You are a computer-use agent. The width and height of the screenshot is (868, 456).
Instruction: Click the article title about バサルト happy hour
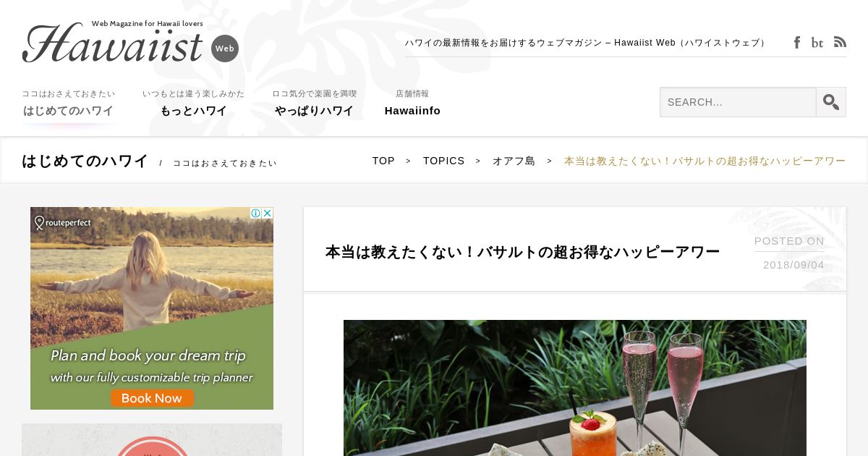click(x=522, y=252)
